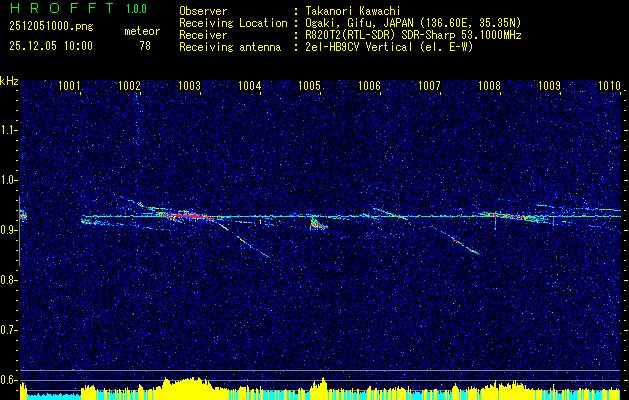The height and width of the screenshot is (400, 629).
Task: Click the diagonal echo trail below 1007
Action: (x=457, y=241)
